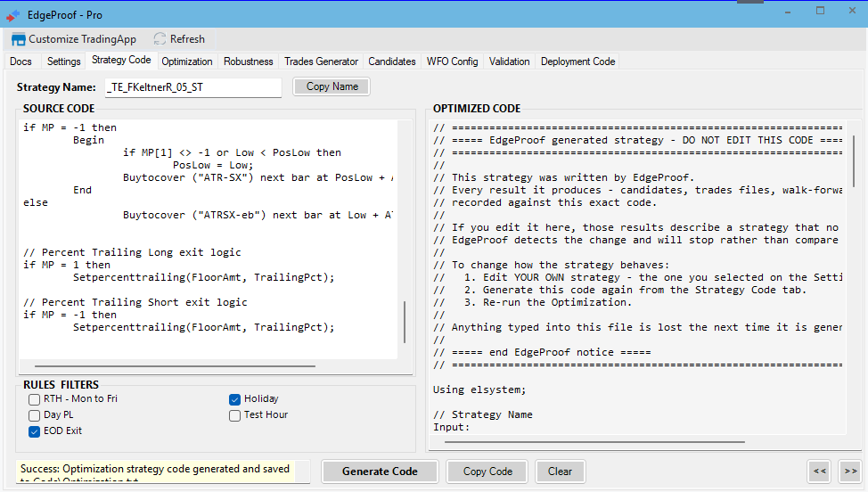The height and width of the screenshot is (492, 868).
Task: Click the OPTIMIZED CODE panel heading
Action: coord(477,109)
